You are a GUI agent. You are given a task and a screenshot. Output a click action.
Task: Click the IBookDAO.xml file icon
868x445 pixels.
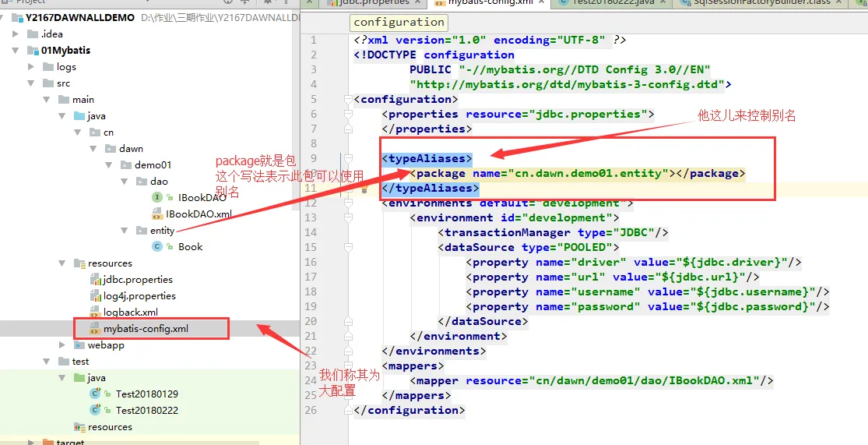(156, 214)
